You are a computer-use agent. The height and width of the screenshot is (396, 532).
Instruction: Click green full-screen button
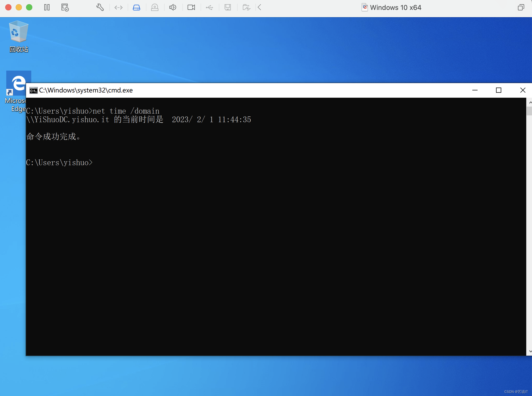[x=29, y=7]
